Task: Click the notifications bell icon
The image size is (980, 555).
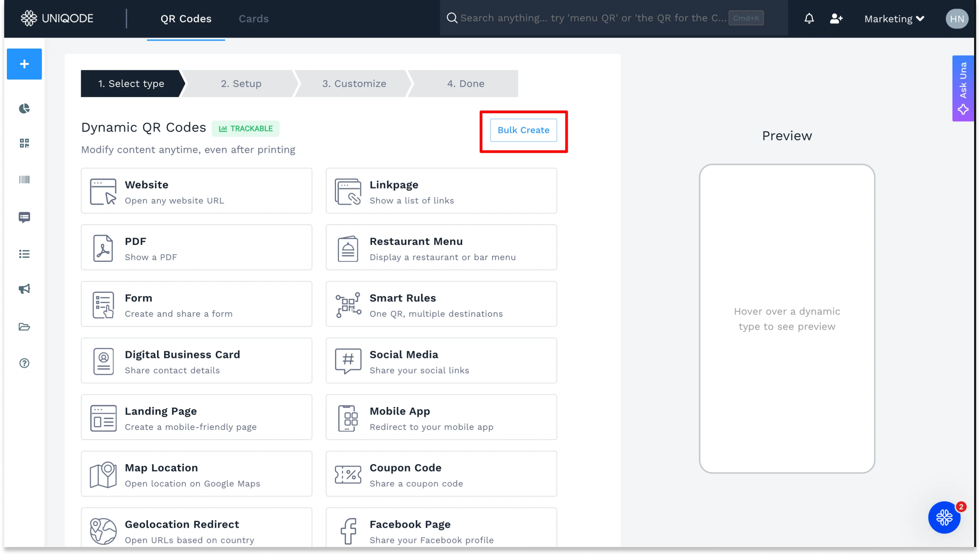Action: pos(808,18)
